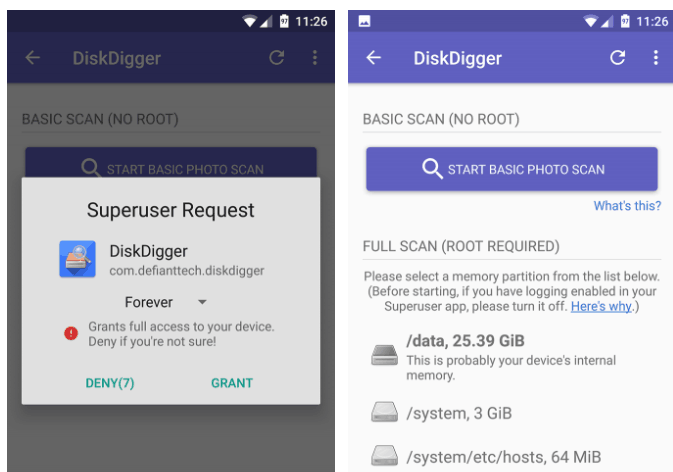Image resolution: width=673 pixels, height=472 pixels.
Task: Click the drive icon beside /data
Action: 385,353
